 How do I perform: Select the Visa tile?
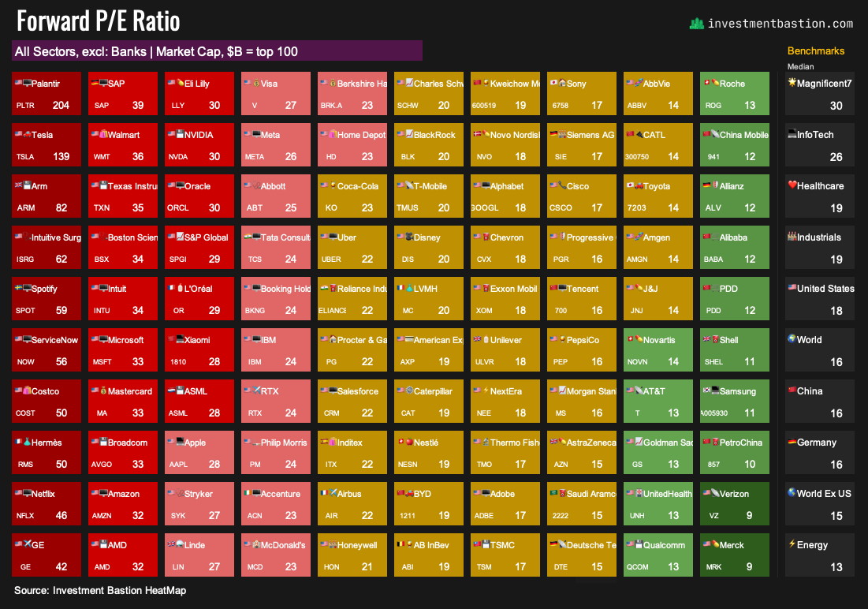click(x=276, y=93)
